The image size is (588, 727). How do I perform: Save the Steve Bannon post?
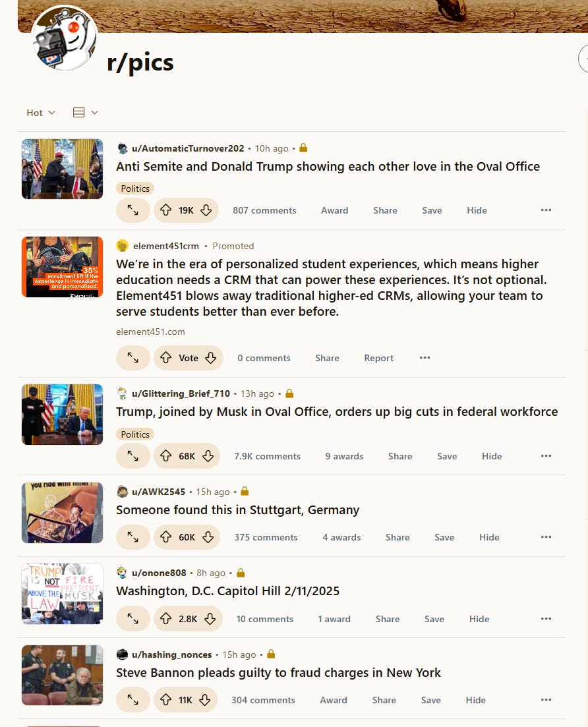pos(431,700)
